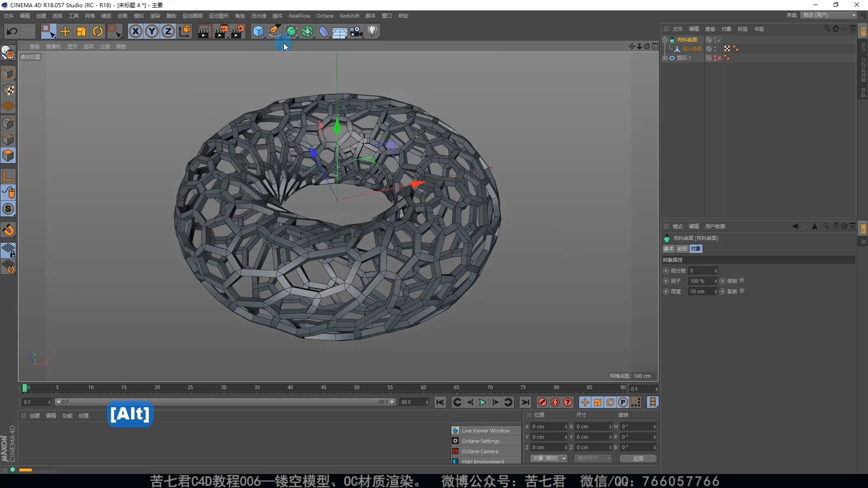Open the Redshift menu
Viewport: 868px width, 488px height.
[349, 16]
